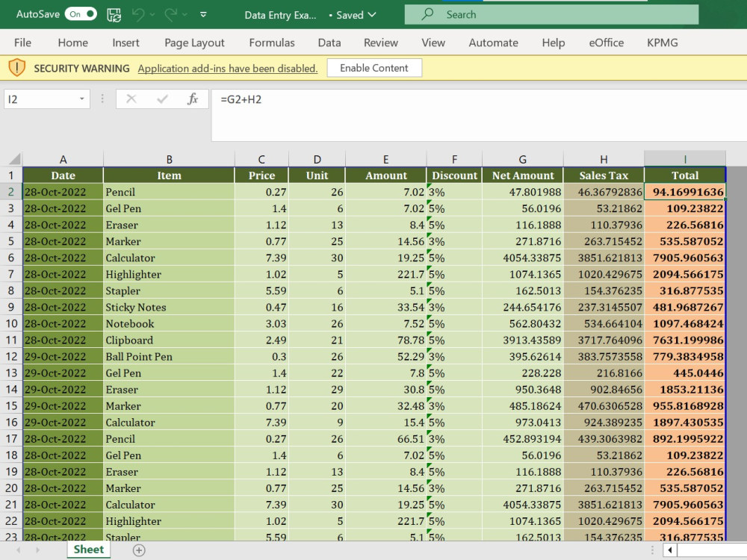Open the KPMG tab

(x=662, y=43)
